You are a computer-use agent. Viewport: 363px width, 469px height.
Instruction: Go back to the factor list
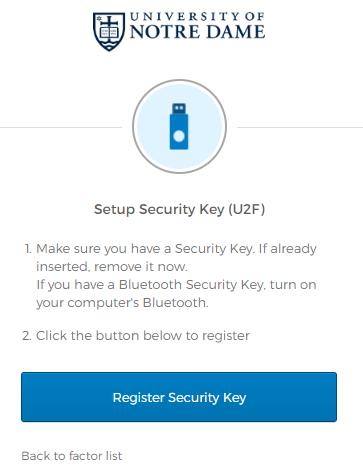[x=72, y=456]
